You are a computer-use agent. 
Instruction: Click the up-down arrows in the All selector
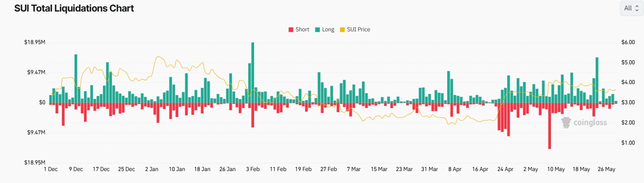[637, 8]
